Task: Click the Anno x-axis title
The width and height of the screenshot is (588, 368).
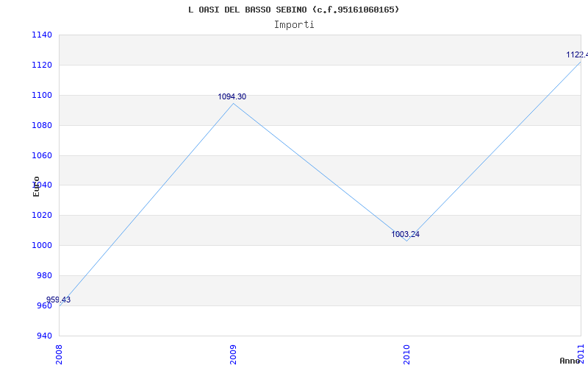Action: pos(570,361)
